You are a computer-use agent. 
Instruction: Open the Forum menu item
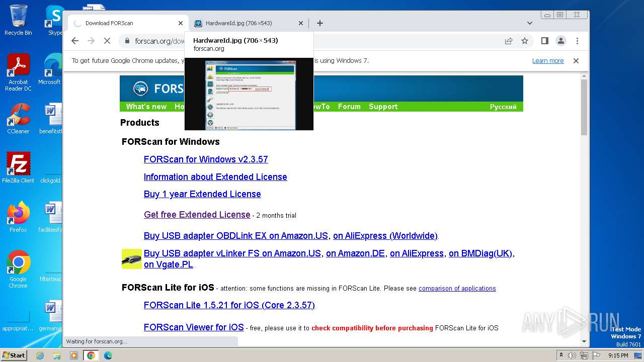click(349, 107)
